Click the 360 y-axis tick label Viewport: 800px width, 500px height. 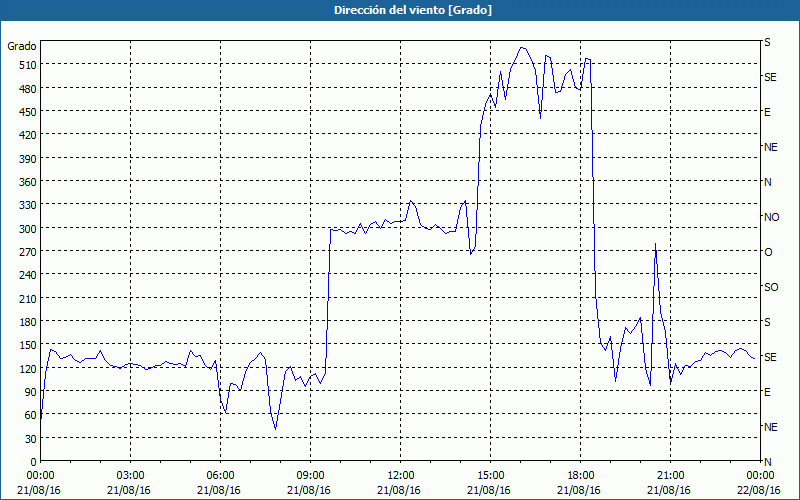pos(28,182)
